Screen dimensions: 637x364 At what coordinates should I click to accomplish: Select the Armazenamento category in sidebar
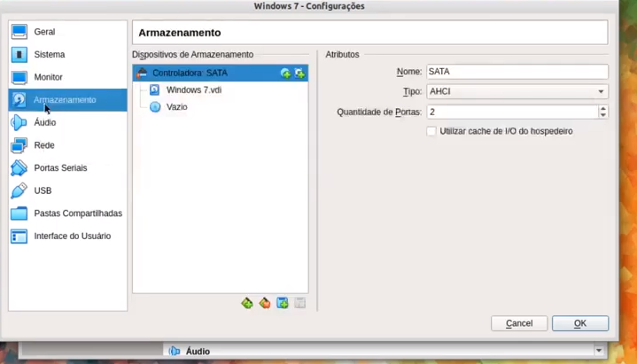tap(67, 100)
